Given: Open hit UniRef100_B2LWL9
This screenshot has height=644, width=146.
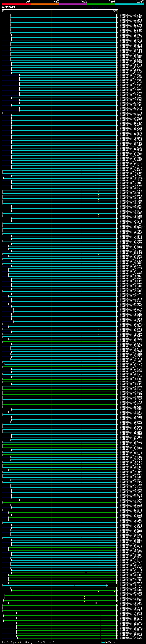Looking at the screenshot, I should [131, 53].
